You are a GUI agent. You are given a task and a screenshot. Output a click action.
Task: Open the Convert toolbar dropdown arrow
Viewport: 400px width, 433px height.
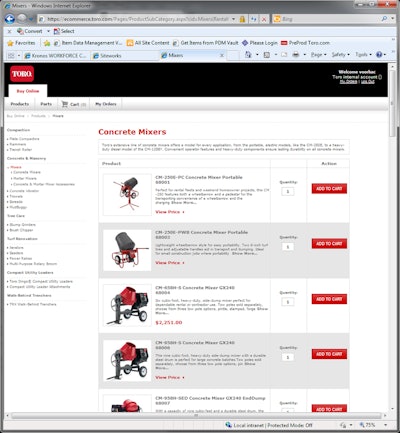coord(48,31)
